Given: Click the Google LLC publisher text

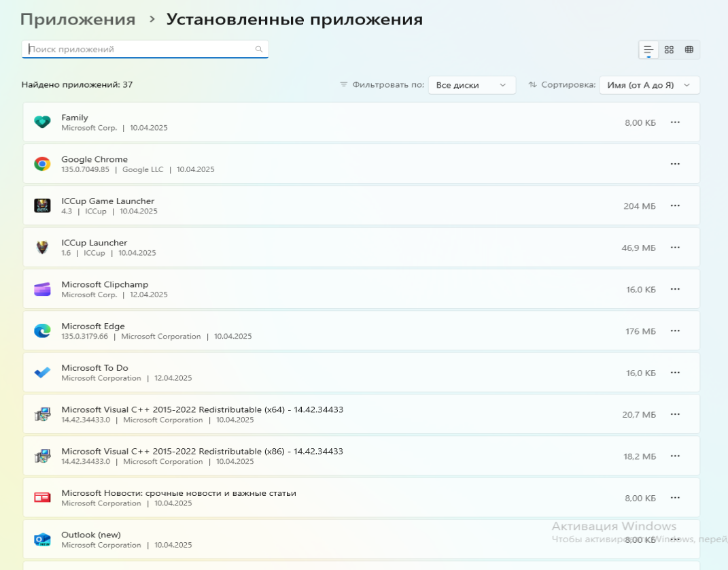Looking at the screenshot, I should point(143,169).
